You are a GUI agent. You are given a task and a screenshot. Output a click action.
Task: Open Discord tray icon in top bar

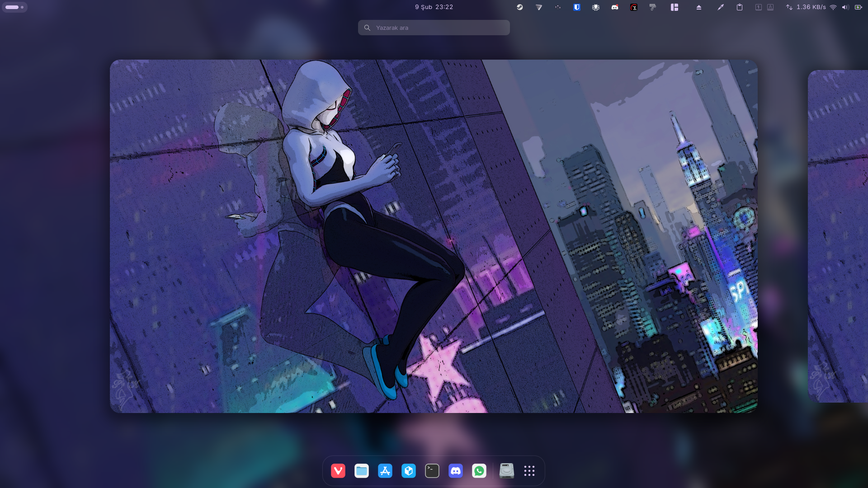click(615, 7)
